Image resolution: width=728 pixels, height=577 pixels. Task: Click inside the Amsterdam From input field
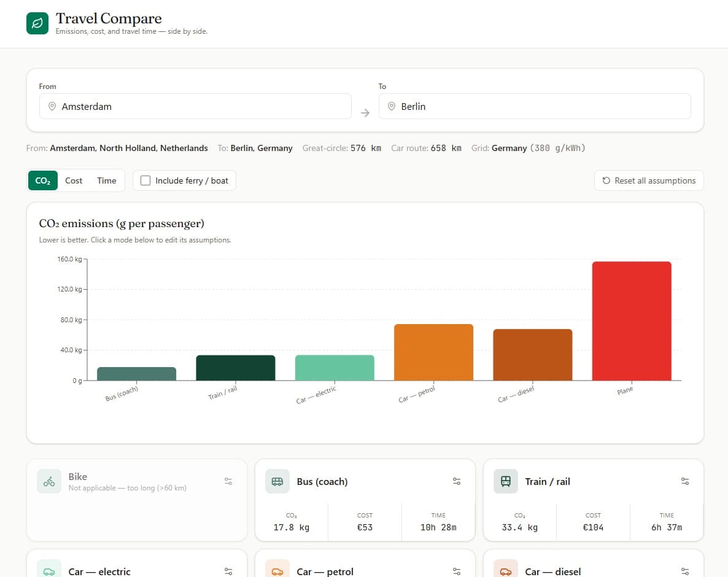click(184, 106)
